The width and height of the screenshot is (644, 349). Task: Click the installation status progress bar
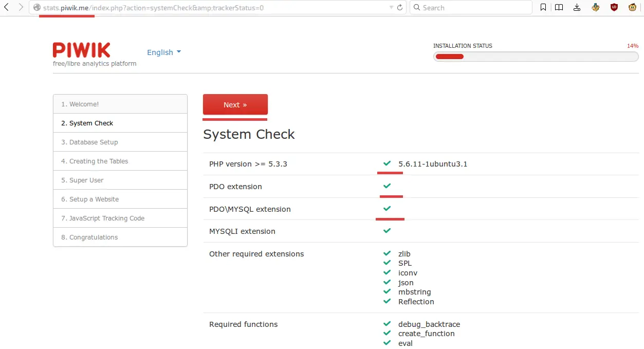[x=536, y=57]
